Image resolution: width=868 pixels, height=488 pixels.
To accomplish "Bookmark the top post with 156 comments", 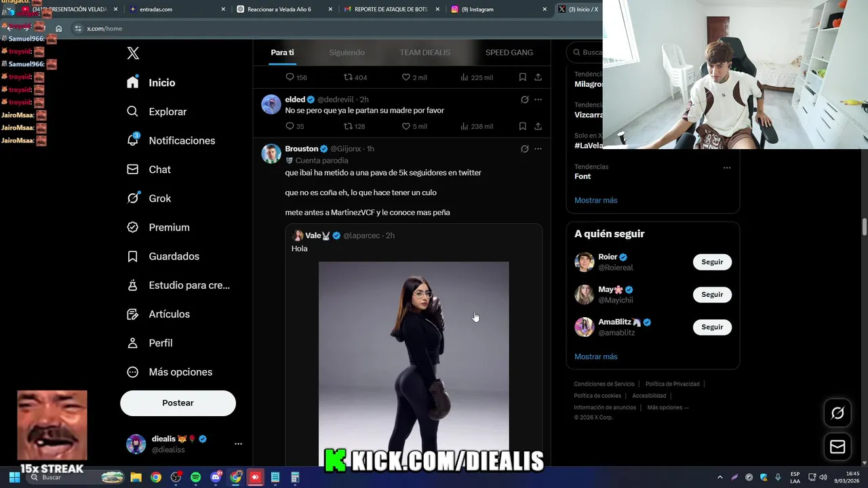I will tap(522, 77).
